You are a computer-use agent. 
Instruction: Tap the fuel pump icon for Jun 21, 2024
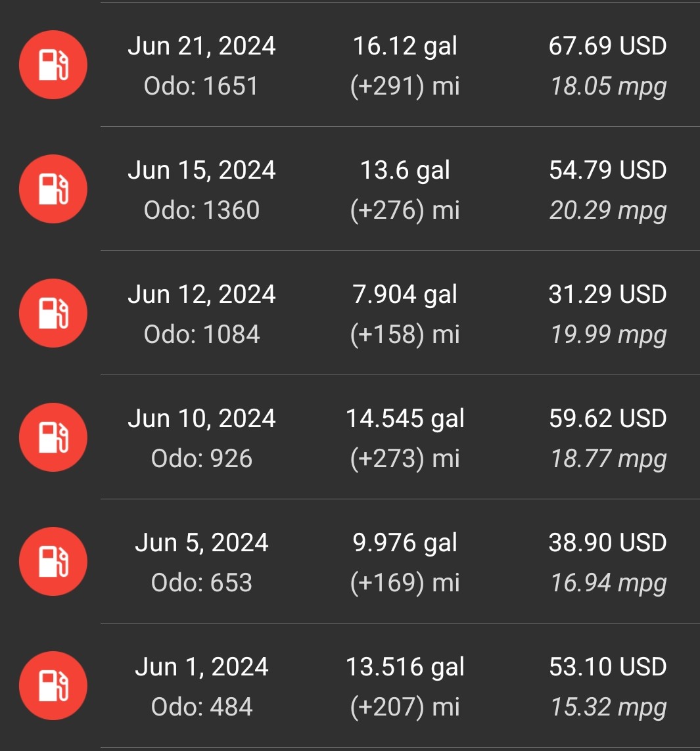(53, 64)
